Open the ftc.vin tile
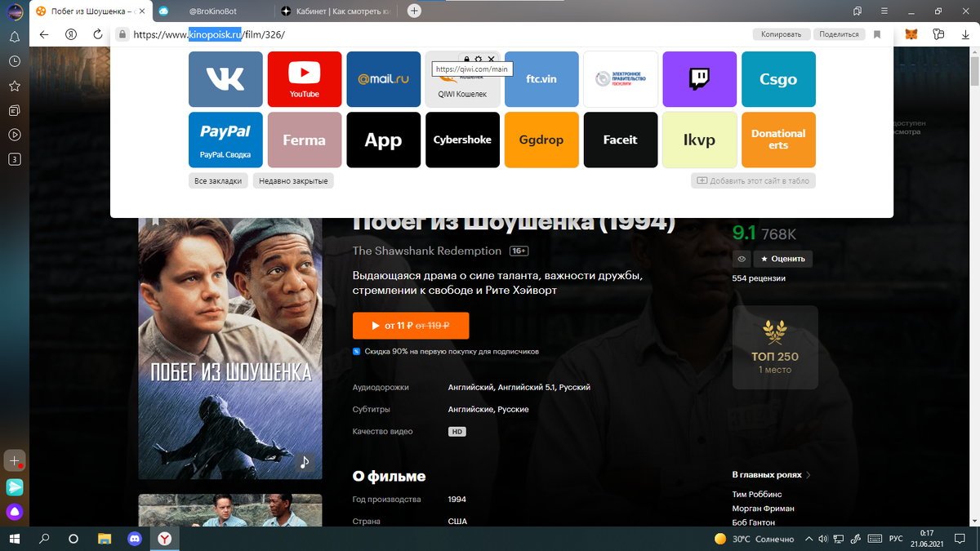 [541, 79]
